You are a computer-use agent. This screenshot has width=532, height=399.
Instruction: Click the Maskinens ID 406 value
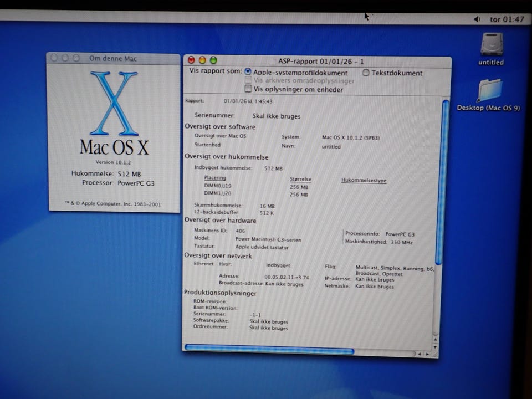tap(240, 231)
